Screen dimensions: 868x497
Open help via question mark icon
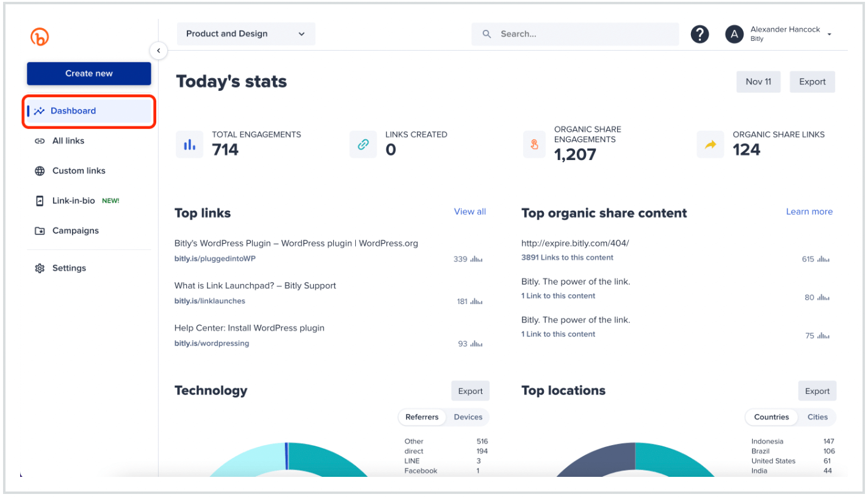(x=700, y=34)
